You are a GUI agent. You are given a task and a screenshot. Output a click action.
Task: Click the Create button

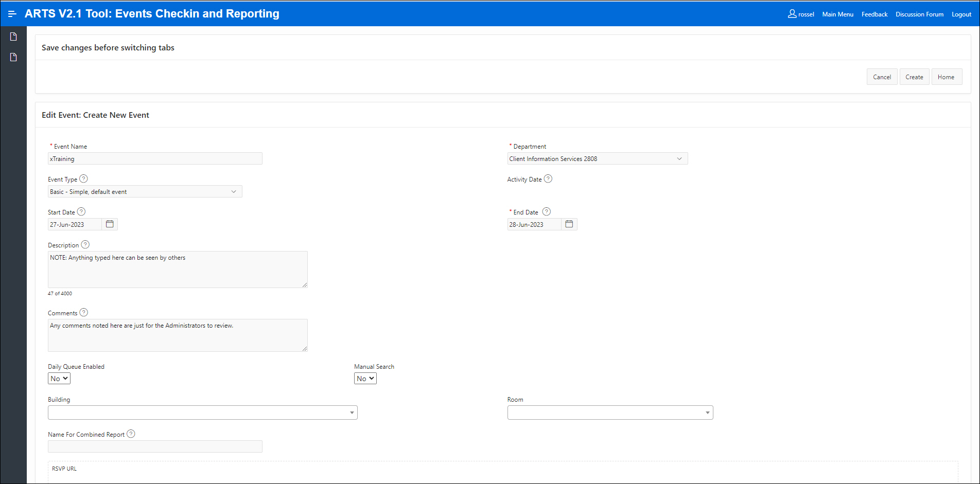click(915, 77)
